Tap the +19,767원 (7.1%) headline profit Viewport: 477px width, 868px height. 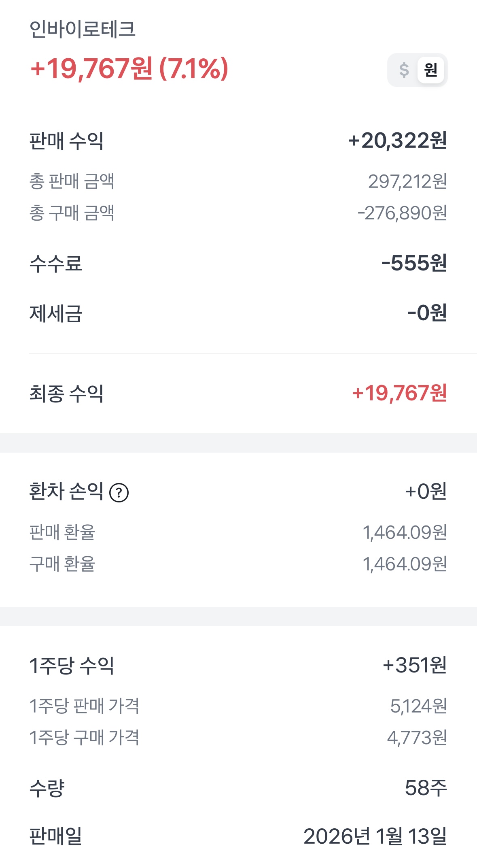click(129, 68)
